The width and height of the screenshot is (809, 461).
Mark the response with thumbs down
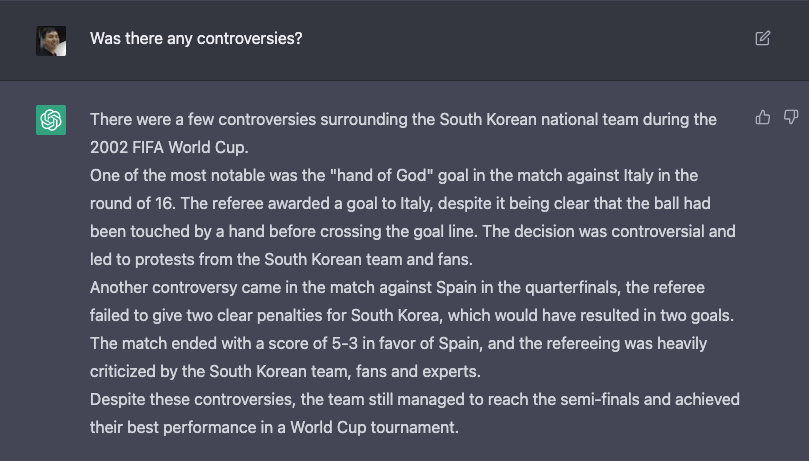tap(791, 118)
